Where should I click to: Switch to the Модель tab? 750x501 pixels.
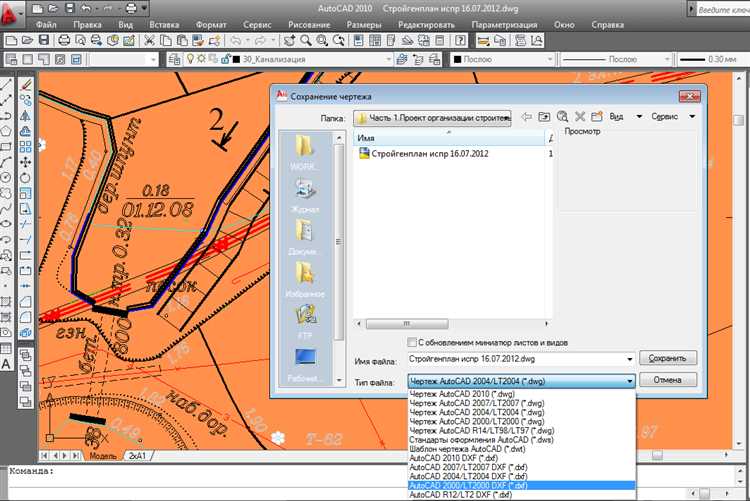[x=102, y=456]
